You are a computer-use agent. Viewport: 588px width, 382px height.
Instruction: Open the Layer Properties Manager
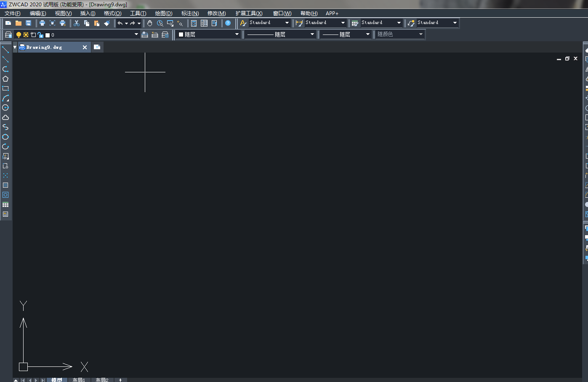coord(8,34)
